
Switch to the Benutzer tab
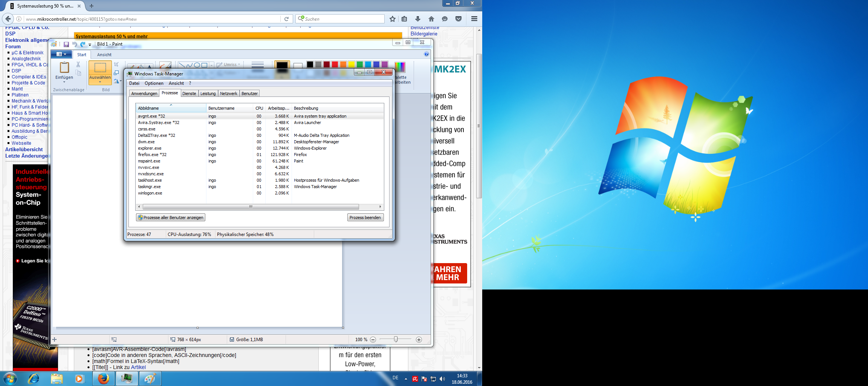click(249, 93)
